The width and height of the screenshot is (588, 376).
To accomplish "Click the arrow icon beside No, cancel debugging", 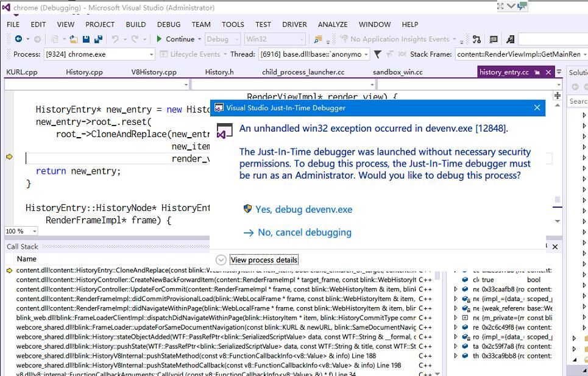I will point(248,233).
